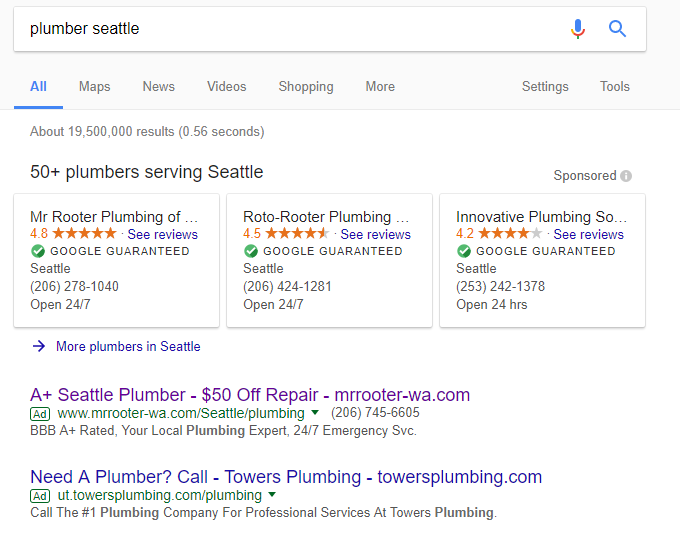Click the Sponsored info icon
Image resolution: width=680 pixels, height=537 pixels.
pos(626,176)
